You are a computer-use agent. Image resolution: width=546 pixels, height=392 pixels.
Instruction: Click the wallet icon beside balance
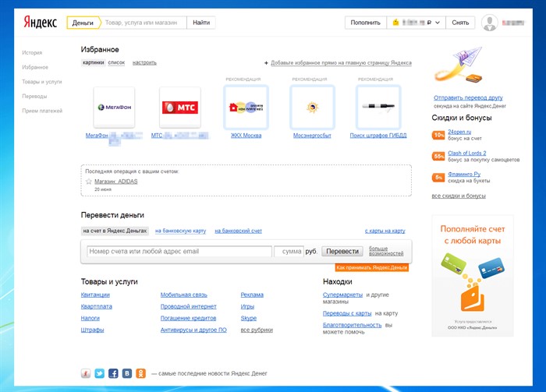(x=395, y=23)
